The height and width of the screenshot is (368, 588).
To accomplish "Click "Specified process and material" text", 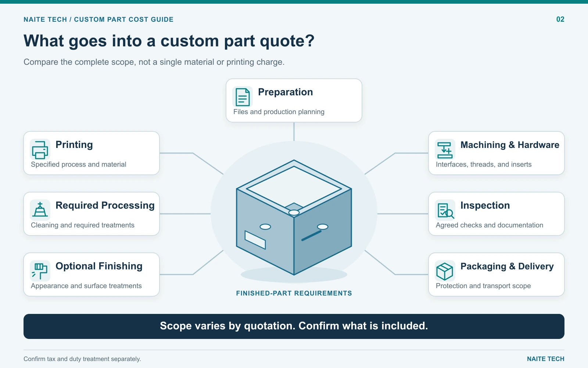I will [x=79, y=164].
